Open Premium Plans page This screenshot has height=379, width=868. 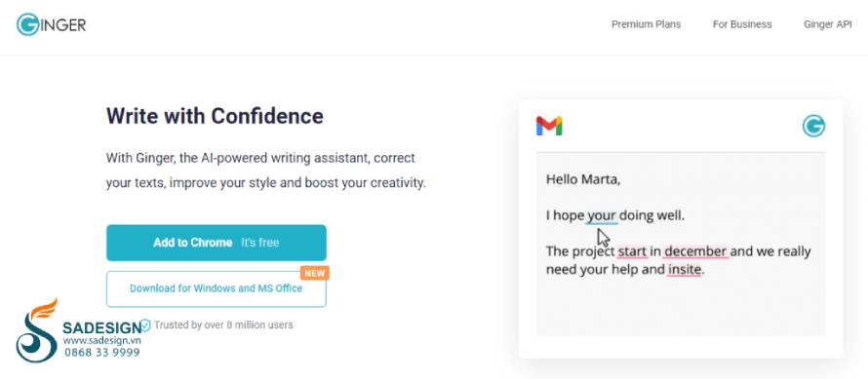[x=646, y=24]
